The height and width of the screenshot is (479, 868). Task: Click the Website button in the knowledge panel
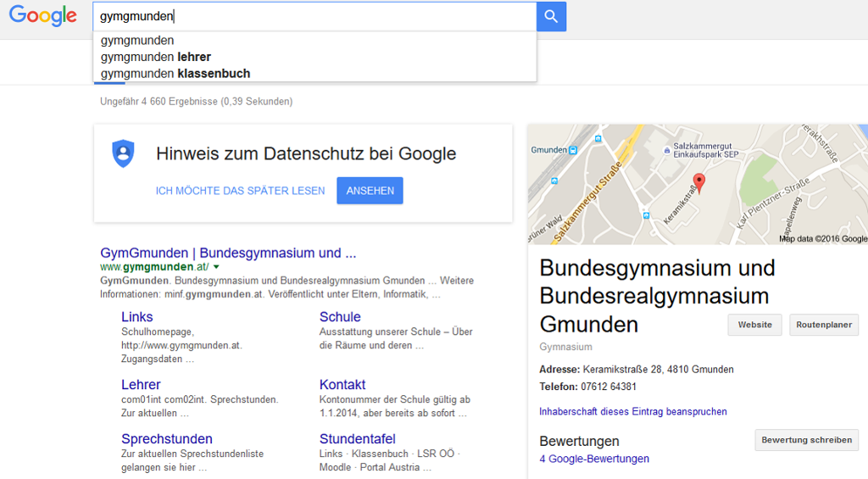tap(754, 325)
